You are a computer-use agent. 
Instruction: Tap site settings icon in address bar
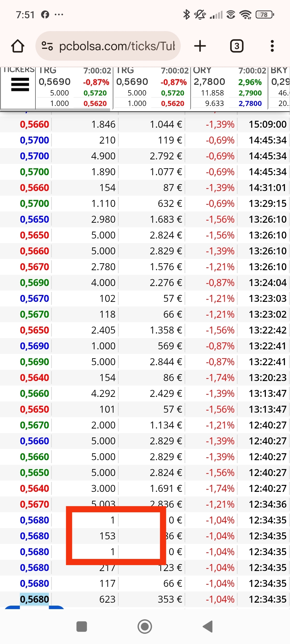click(47, 46)
